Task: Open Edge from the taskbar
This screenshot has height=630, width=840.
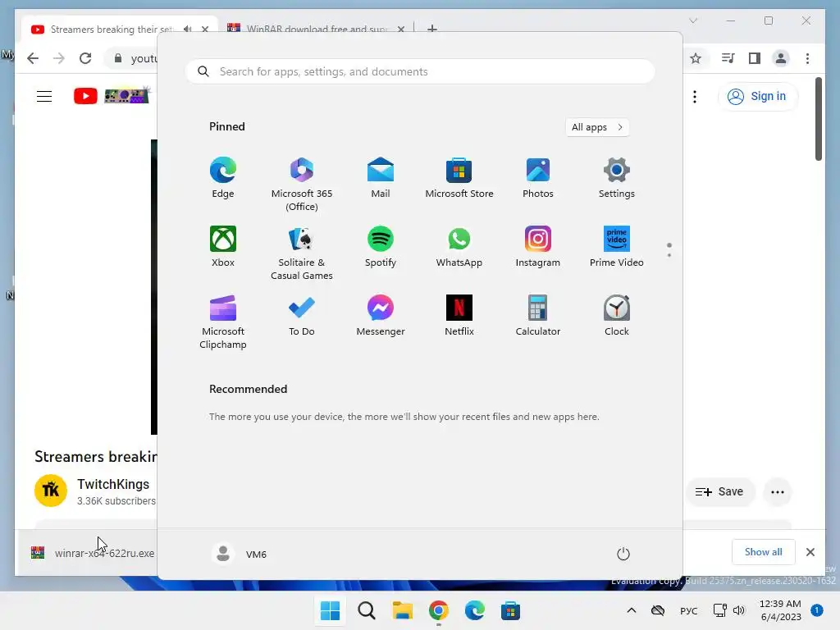Action: point(475,610)
